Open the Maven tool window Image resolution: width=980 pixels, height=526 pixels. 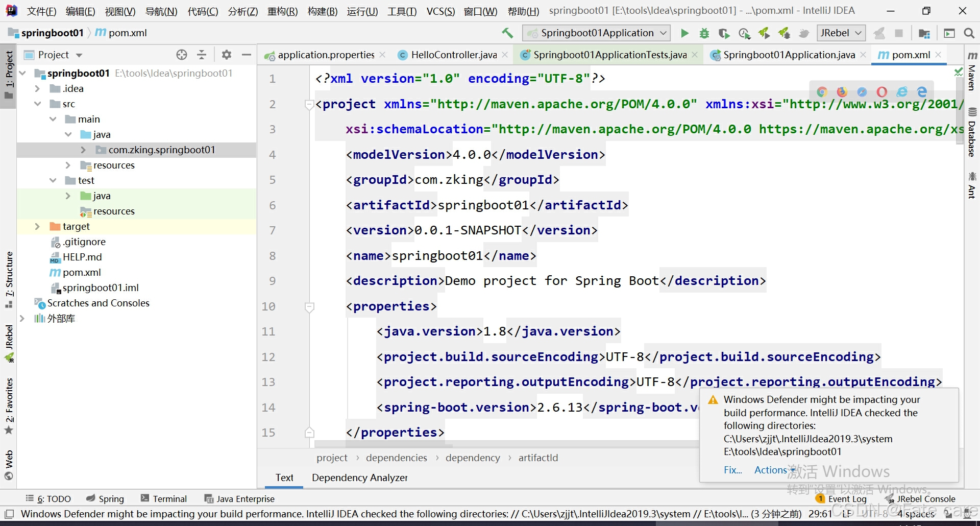point(972,70)
